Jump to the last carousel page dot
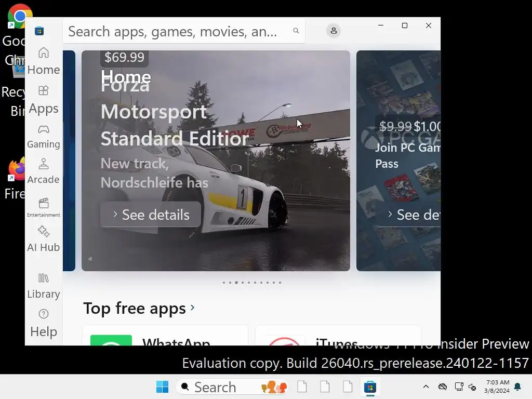Image resolution: width=532 pixels, height=399 pixels. click(280, 283)
